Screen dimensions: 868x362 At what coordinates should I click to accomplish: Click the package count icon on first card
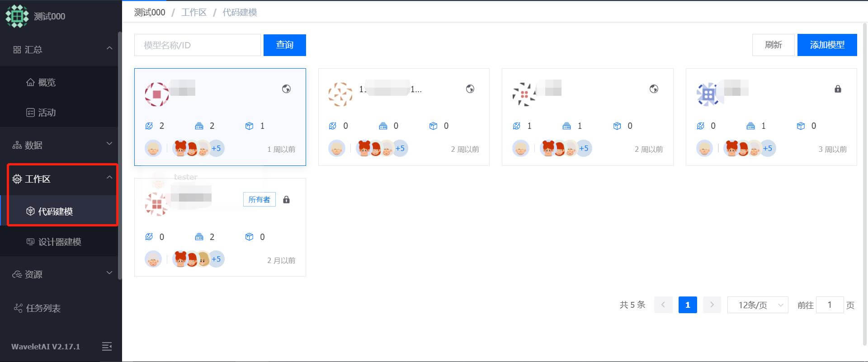point(249,126)
